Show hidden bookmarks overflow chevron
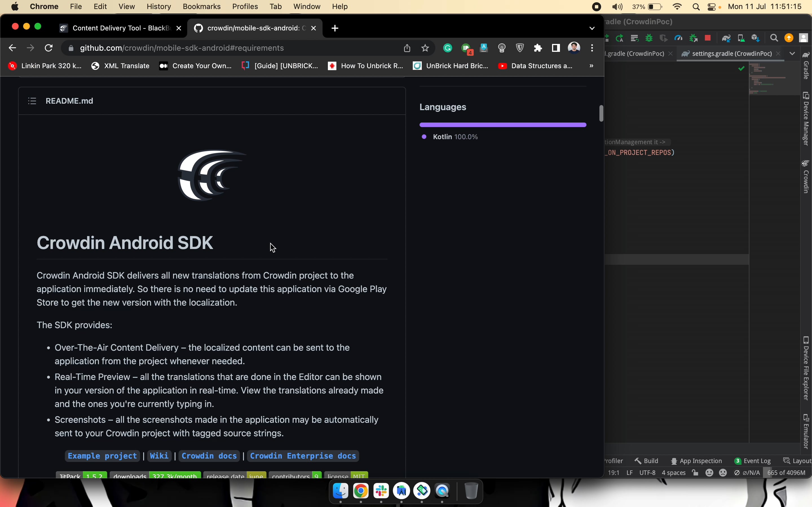Image resolution: width=812 pixels, height=507 pixels. 591,66
